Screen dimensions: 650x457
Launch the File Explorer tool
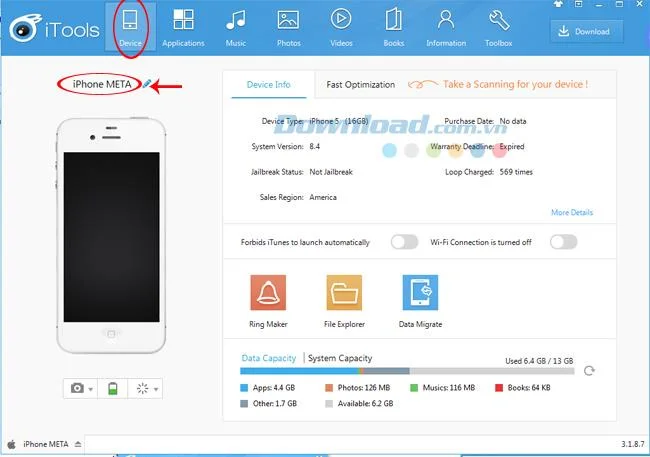coord(344,292)
